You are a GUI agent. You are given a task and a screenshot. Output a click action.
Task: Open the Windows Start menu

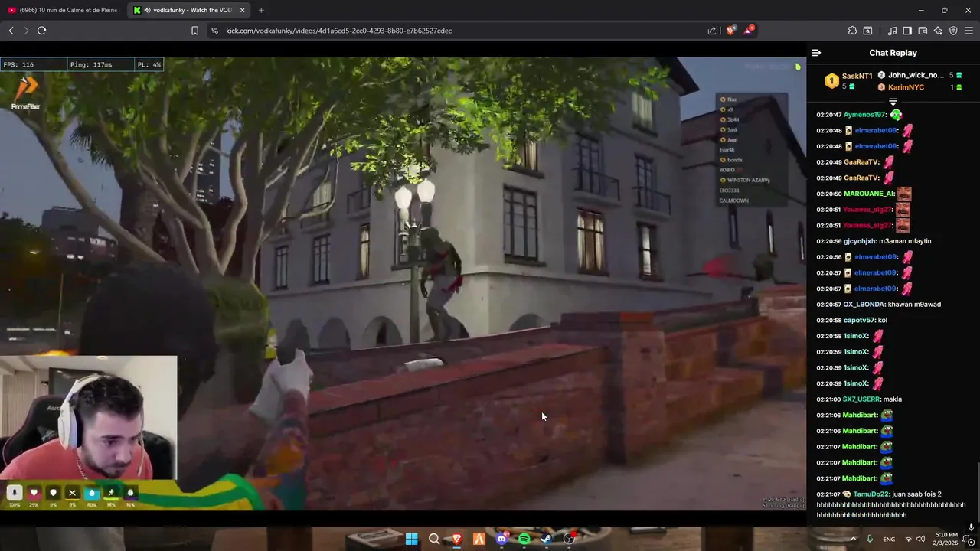pos(411,539)
